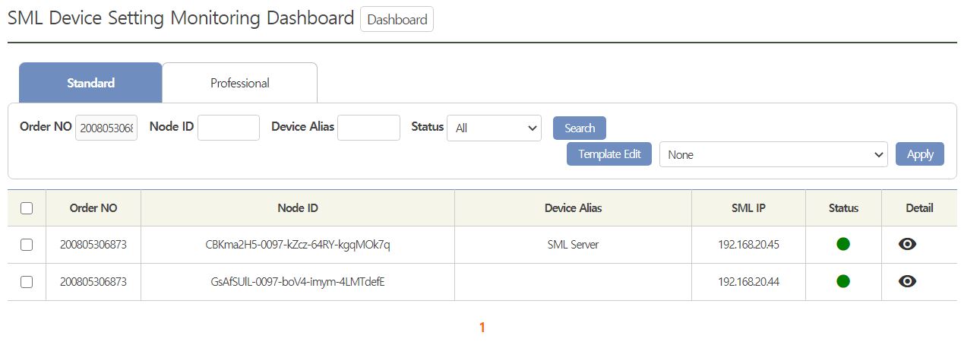Screen dimensions: 980x342
Task: Click into the Node ID text field
Action: (x=228, y=128)
